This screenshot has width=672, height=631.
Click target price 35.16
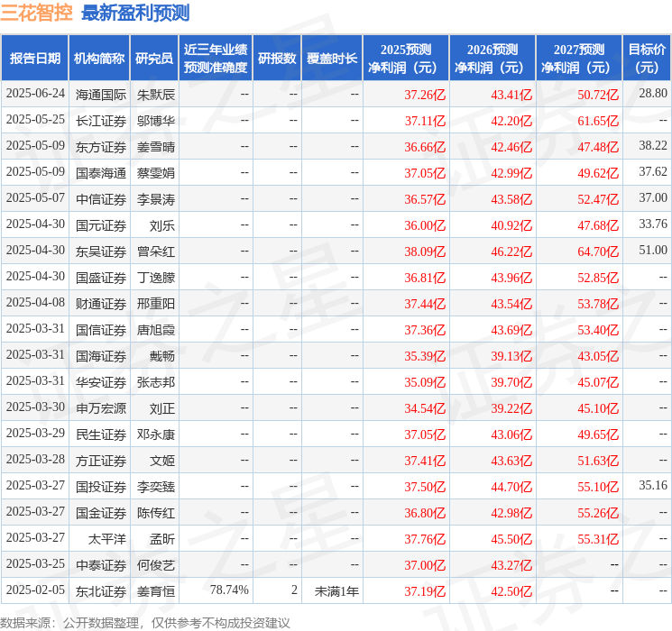pos(653,485)
